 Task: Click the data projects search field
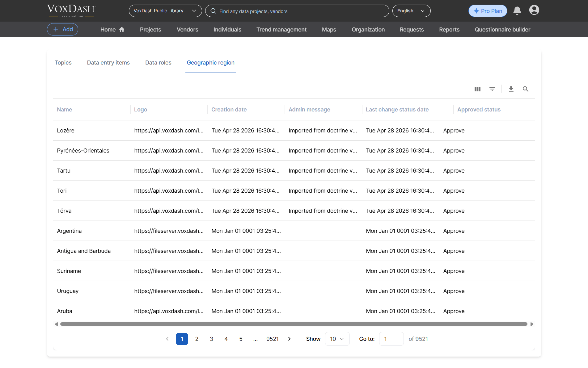297,11
